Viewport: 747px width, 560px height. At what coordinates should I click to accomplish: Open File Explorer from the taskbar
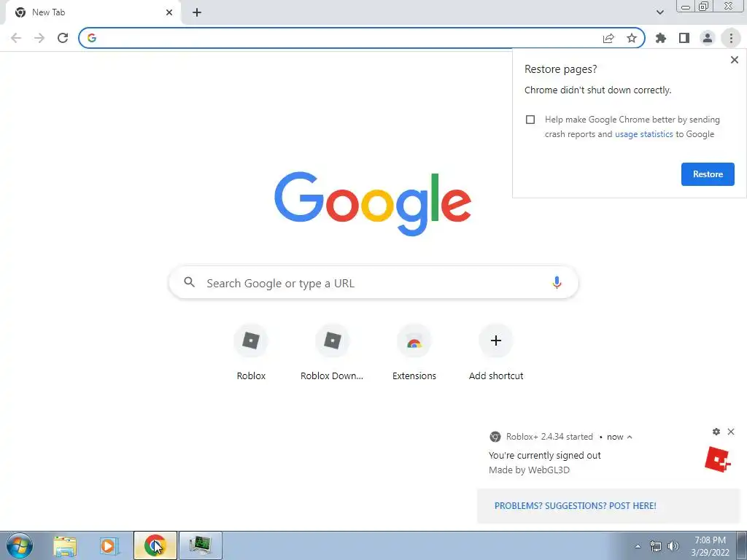tap(65, 545)
